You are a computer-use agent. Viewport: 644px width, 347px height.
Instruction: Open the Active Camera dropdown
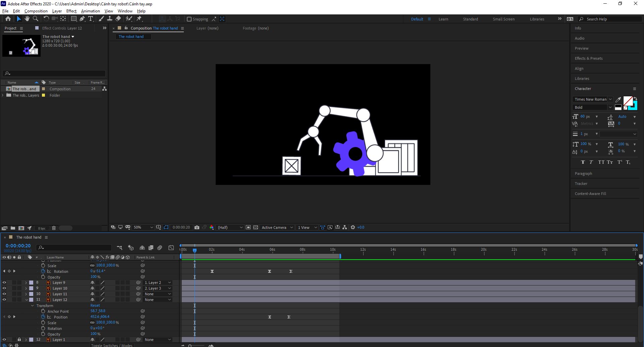pos(277,228)
